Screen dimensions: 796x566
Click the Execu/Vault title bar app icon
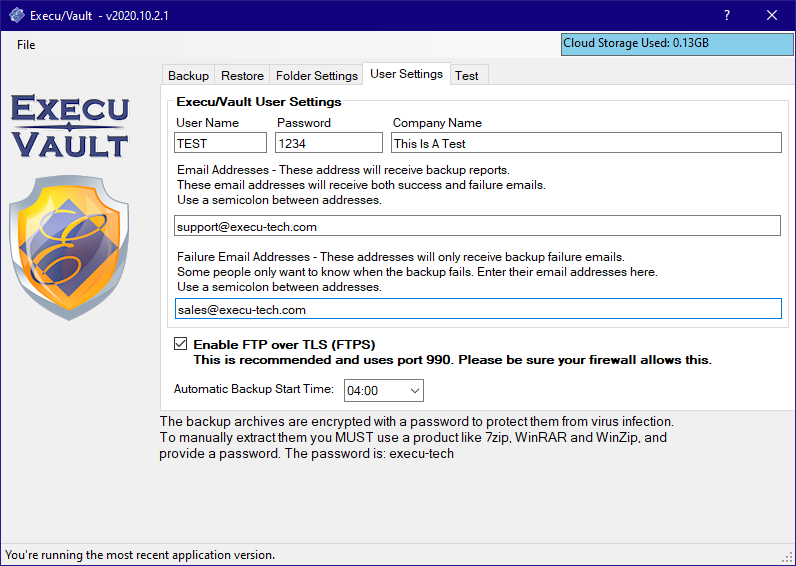tap(17, 15)
